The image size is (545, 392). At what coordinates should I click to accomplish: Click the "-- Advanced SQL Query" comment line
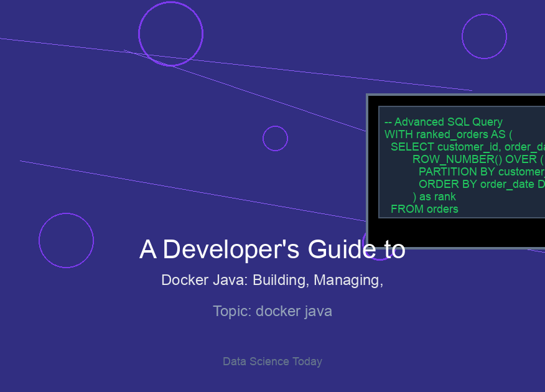[443, 122]
